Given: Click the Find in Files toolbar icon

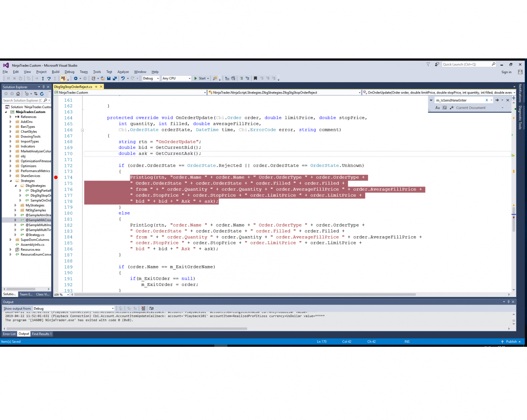Looking at the screenshot, I should (x=215, y=78).
